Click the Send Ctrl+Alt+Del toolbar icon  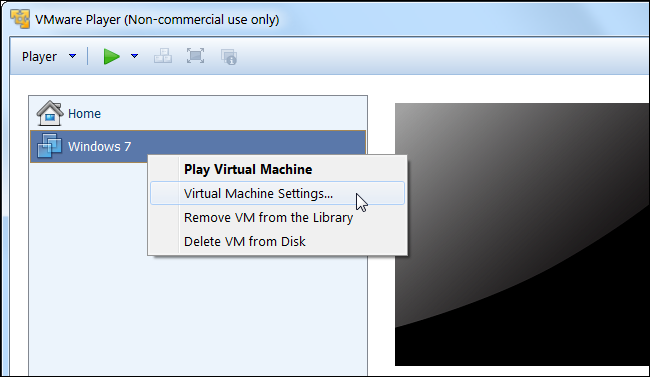pos(163,56)
